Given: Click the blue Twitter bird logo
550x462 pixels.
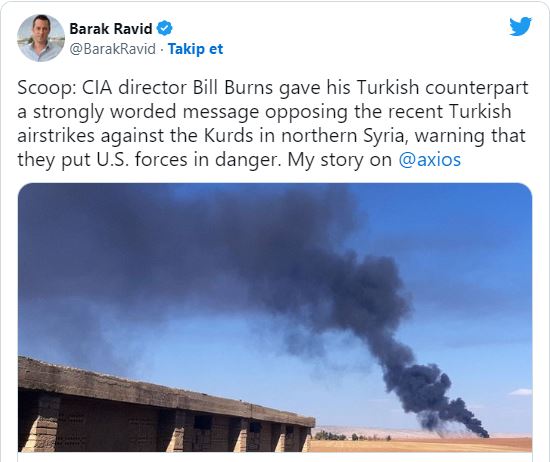Looking at the screenshot, I should (520, 26).
